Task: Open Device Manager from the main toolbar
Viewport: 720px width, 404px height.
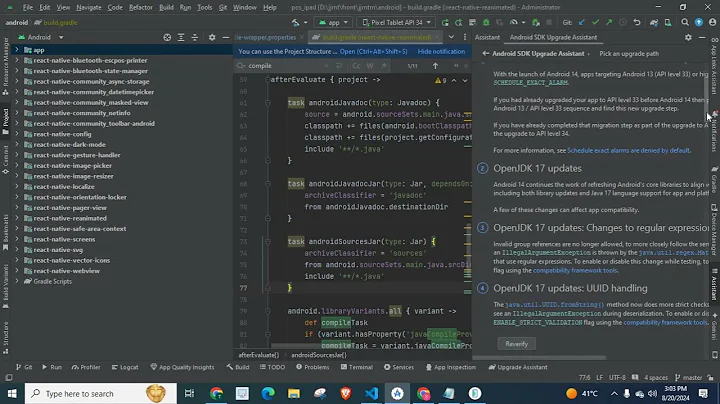Action: tap(668, 22)
